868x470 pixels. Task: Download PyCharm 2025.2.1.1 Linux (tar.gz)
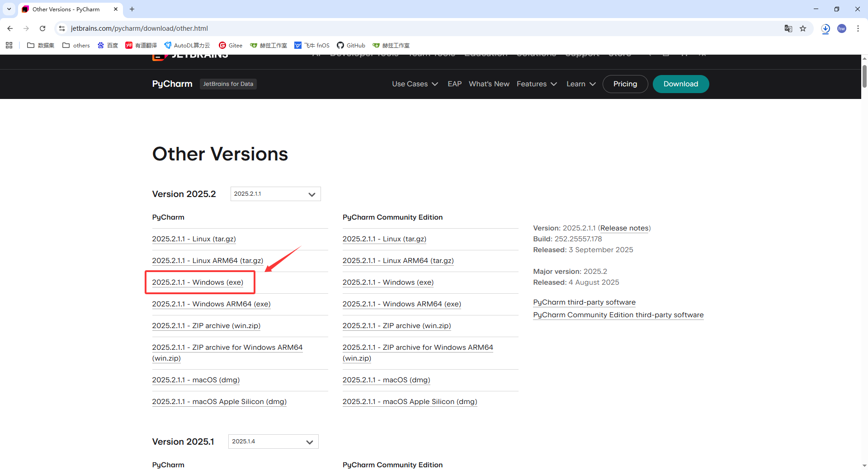(x=194, y=239)
